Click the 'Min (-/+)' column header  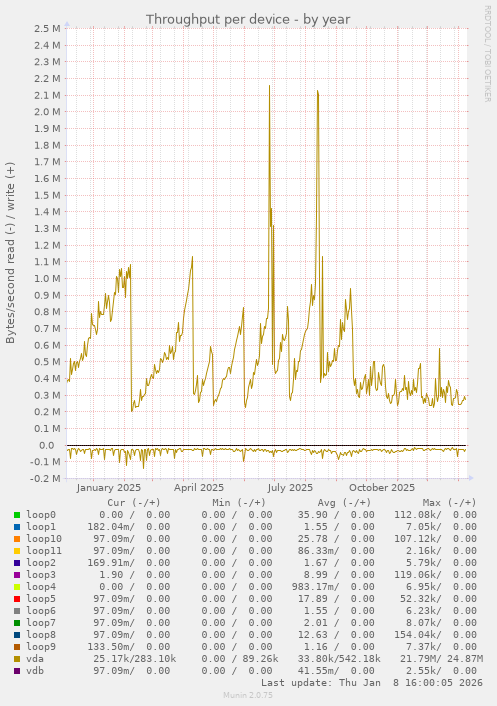239,502
